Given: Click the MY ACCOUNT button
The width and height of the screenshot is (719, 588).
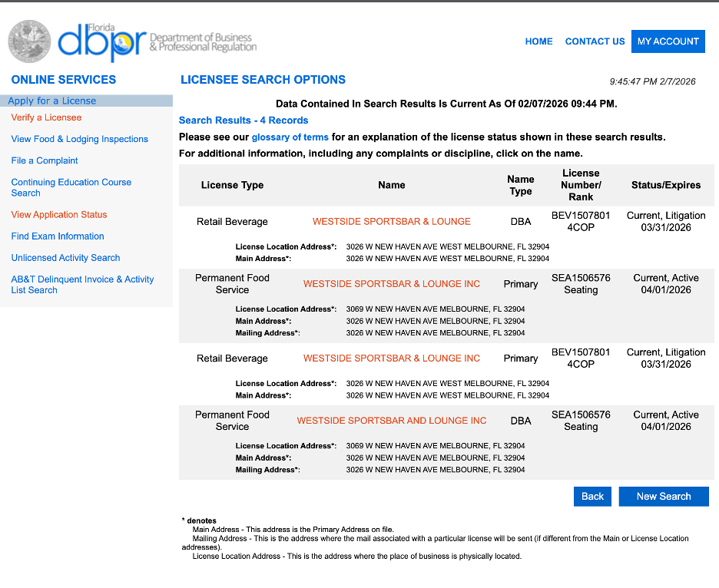Looking at the screenshot, I should pos(668,41).
